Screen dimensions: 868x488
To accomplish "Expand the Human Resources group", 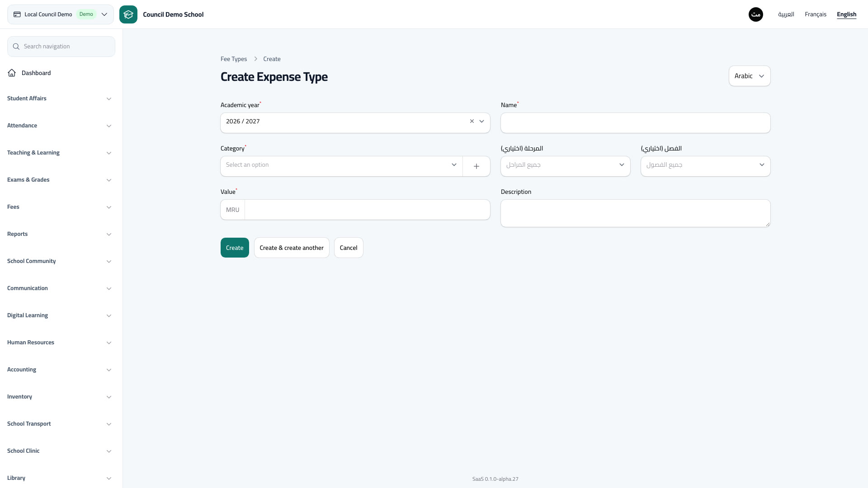I will (59, 343).
